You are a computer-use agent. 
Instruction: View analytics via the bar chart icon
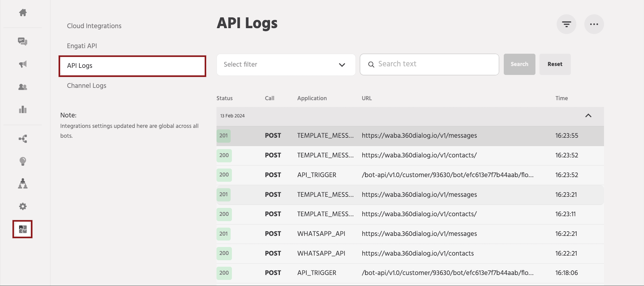coord(23,110)
